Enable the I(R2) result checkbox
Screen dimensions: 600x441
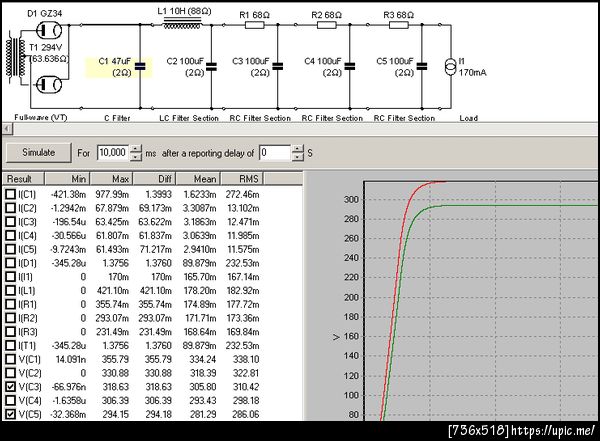[x=10, y=318]
